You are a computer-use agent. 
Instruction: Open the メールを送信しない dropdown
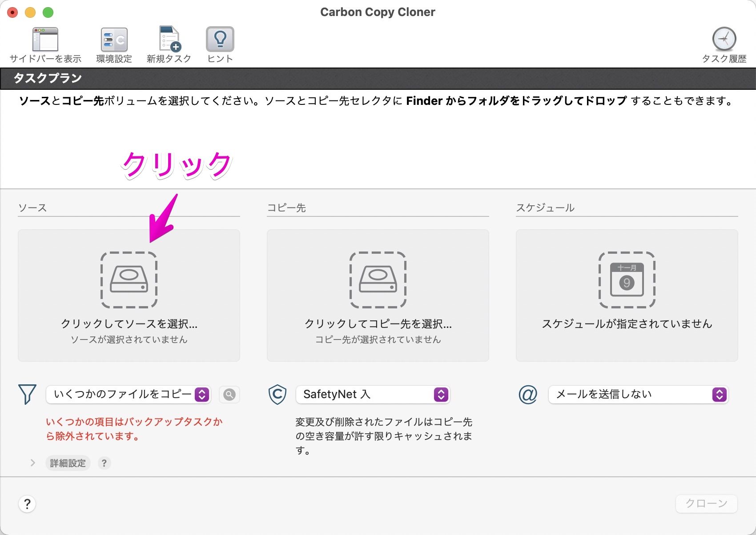(x=638, y=394)
